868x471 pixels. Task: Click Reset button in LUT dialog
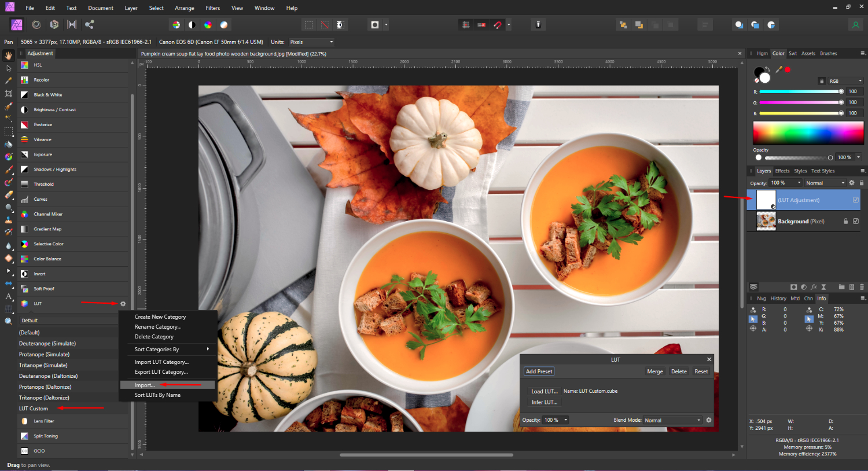point(701,371)
